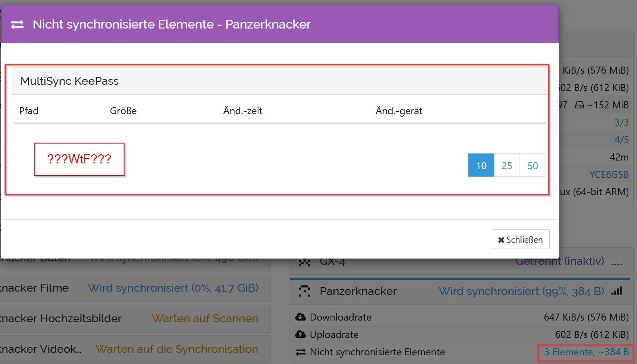Click the signal bars icon next to Panzerknacker status
Viewport: 637px width, 364px height.
tap(617, 291)
